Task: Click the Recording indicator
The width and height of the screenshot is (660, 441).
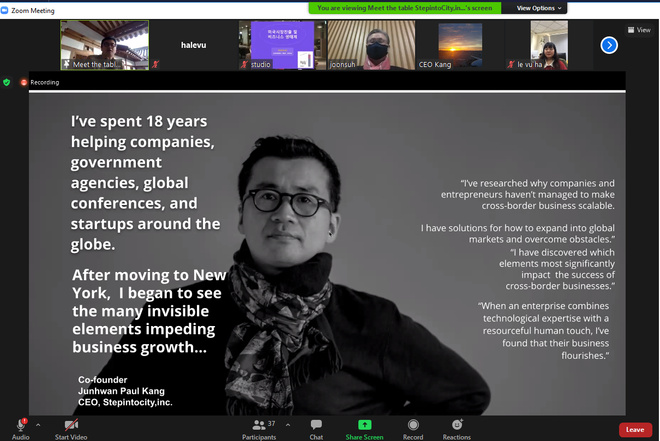Action: coord(40,82)
